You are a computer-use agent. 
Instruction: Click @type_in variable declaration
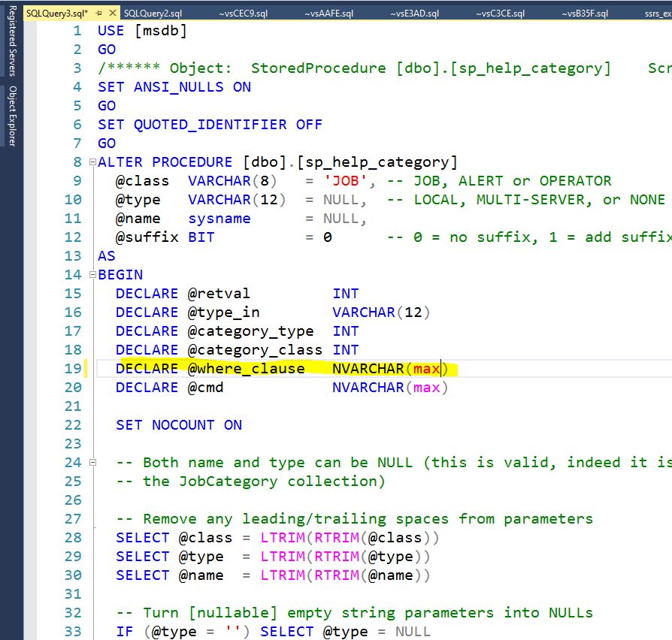coord(223,312)
